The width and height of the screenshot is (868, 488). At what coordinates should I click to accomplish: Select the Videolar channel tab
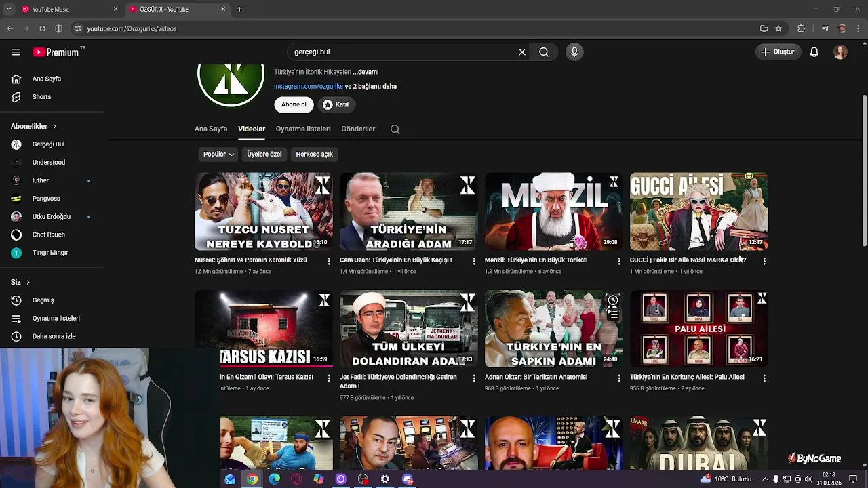(x=252, y=129)
